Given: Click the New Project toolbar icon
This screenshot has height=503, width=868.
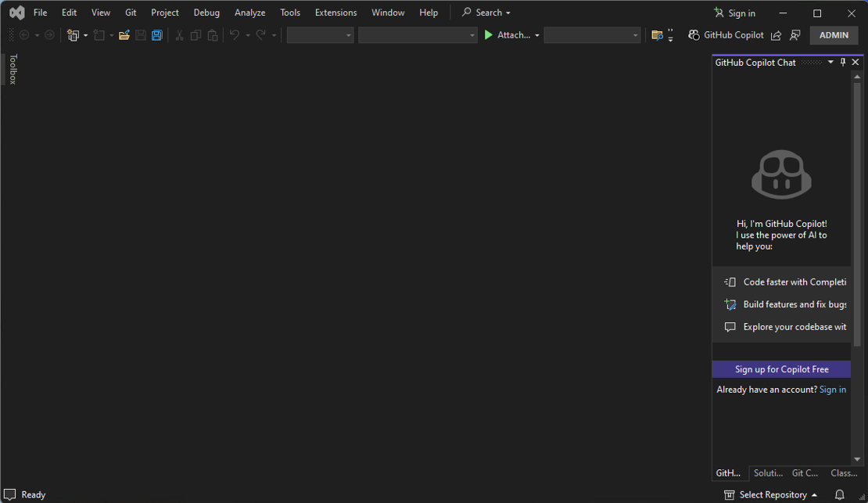Looking at the screenshot, I should 73,35.
